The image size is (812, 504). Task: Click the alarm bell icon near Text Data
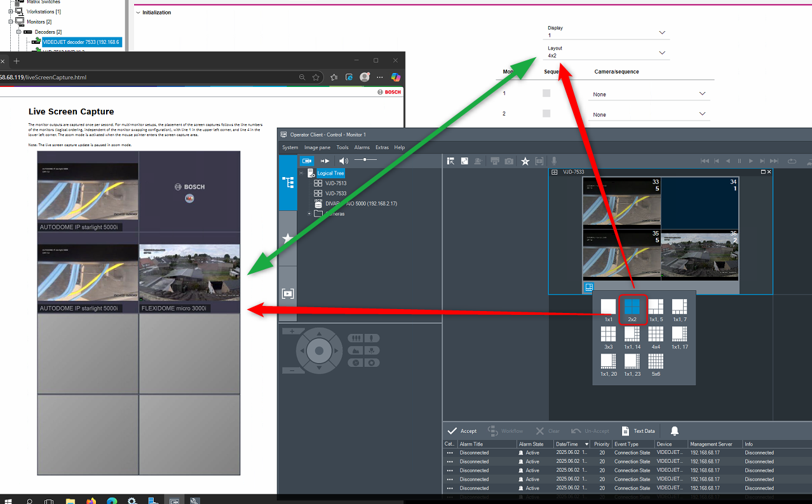[x=674, y=431]
